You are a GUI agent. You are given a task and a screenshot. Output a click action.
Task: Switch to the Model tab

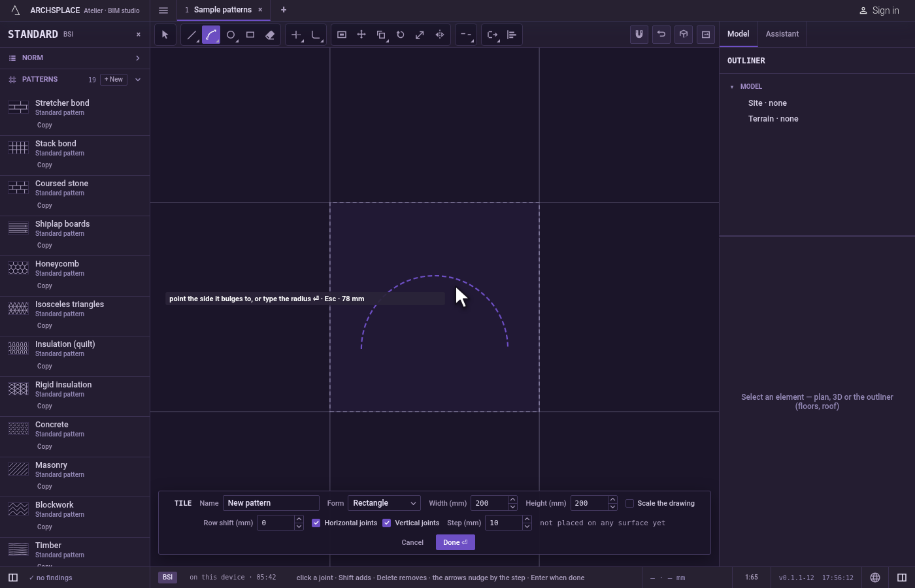[739, 34]
